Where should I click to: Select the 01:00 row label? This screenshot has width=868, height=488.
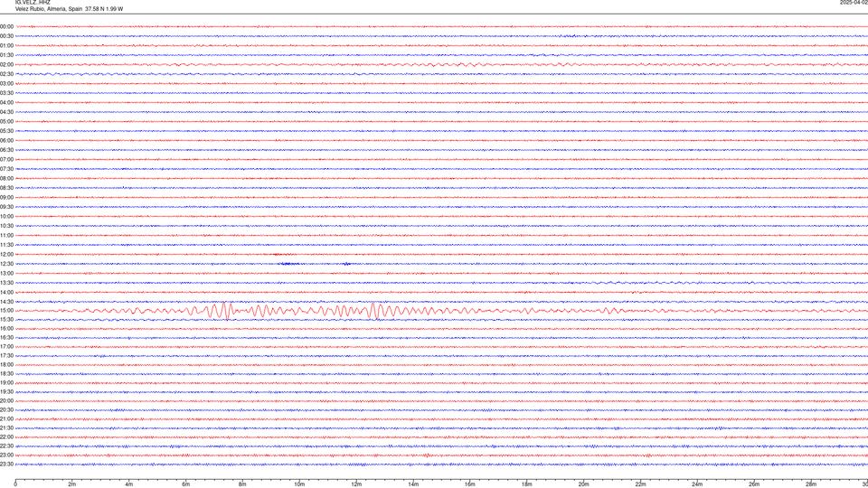(6, 45)
